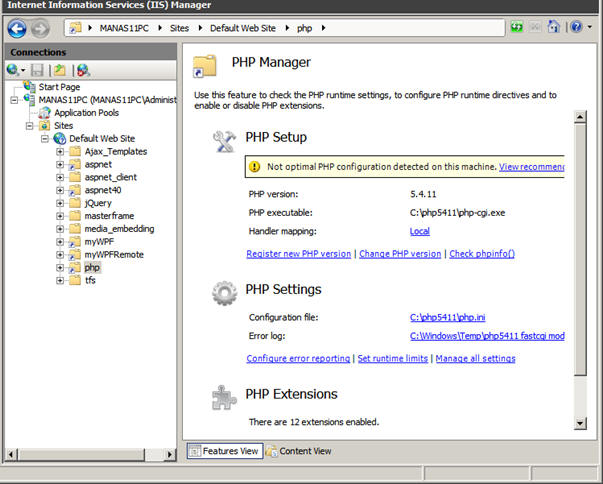Image resolution: width=603 pixels, height=484 pixels.
Task: Click the Back navigation arrow button
Action: [17, 28]
